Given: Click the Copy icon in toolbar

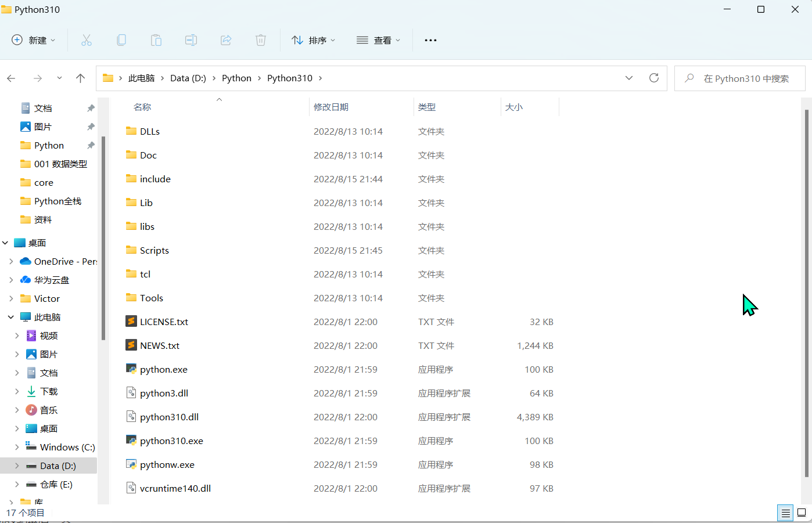Looking at the screenshot, I should point(121,40).
